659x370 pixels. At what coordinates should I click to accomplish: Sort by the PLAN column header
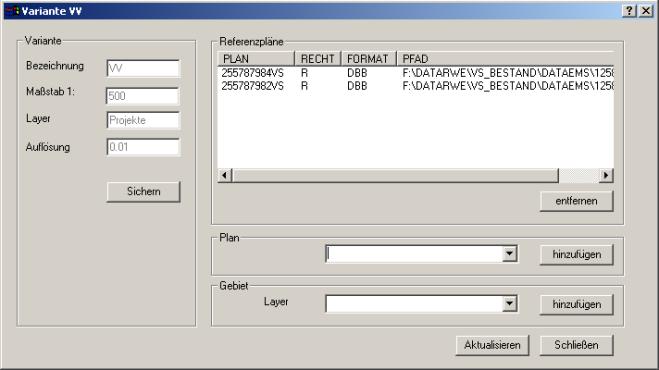coord(256,59)
